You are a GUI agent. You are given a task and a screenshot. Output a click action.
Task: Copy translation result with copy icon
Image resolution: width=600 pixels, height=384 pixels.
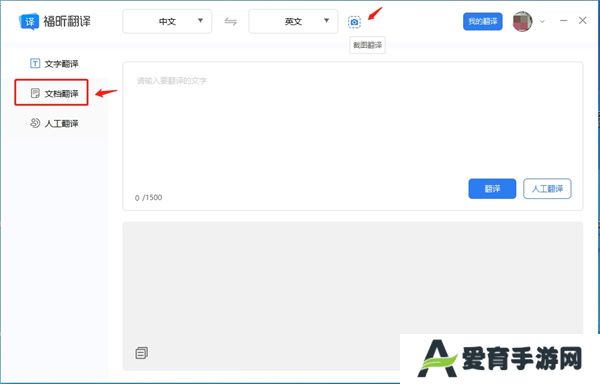[142, 353]
